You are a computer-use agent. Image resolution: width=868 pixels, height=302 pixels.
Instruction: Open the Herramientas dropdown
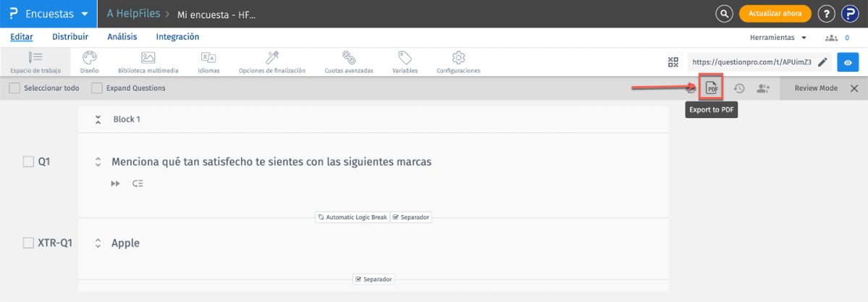click(778, 38)
